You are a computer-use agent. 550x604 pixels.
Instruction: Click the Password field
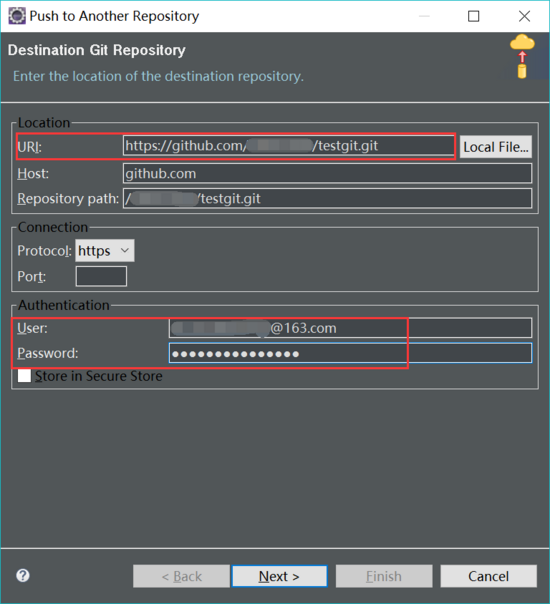pyautogui.click(x=350, y=353)
